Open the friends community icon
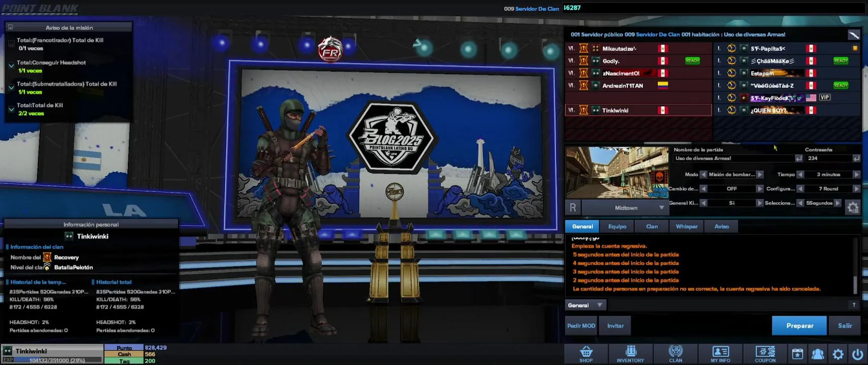This screenshot has height=365, width=868. pos(818,354)
